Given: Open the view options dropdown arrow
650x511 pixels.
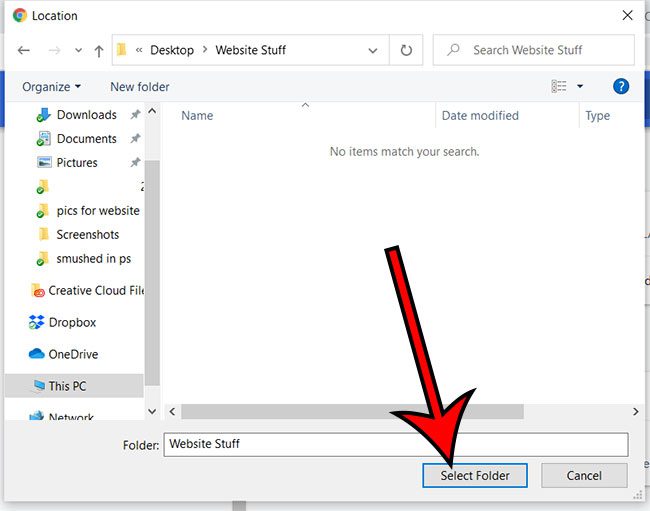Looking at the screenshot, I should tap(580, 87).
